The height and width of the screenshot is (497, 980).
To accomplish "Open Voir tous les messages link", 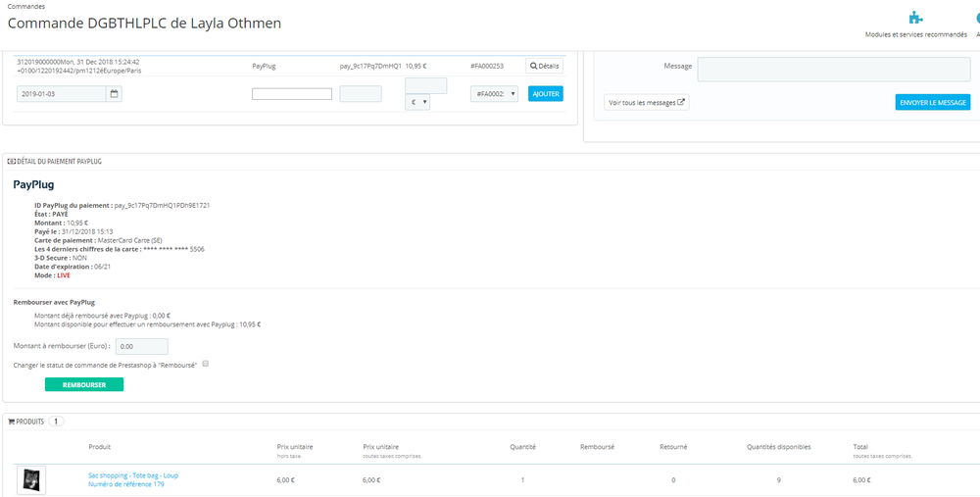I will point(646,103).
